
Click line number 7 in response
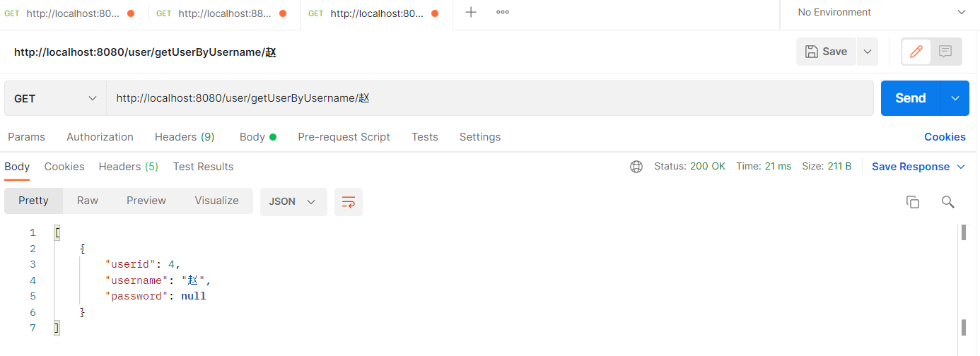pyautogui.click(x=33, y=328)
